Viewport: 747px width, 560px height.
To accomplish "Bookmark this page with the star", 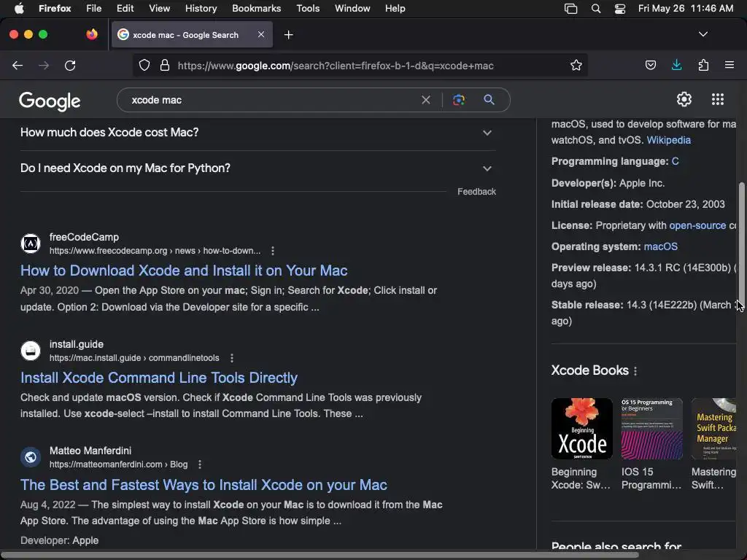I will click(x=576, y=66).
